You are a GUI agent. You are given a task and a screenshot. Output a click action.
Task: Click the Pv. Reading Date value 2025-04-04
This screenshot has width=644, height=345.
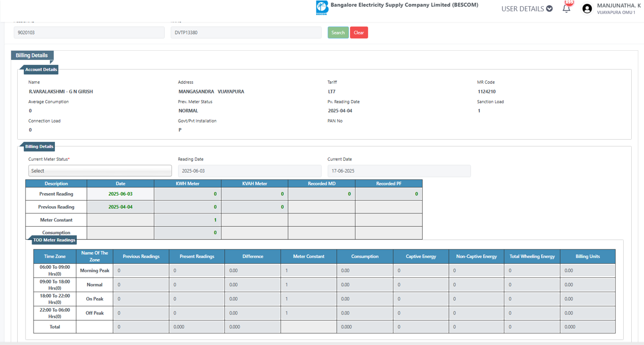point(340,111)
